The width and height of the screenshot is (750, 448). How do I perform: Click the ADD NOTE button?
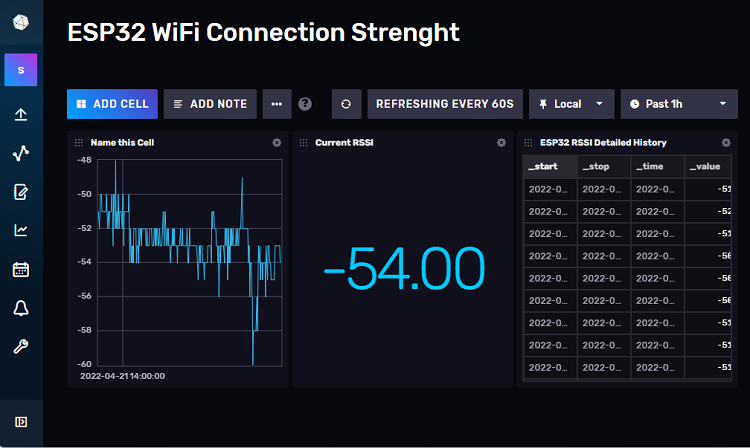point(210,104)
